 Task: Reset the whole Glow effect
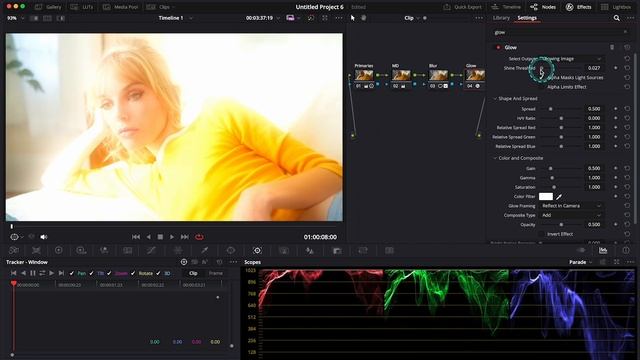click(627, 47)
